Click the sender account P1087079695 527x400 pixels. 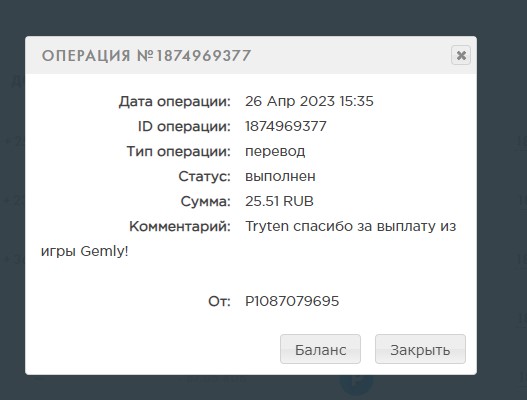[x=292, y=301]
